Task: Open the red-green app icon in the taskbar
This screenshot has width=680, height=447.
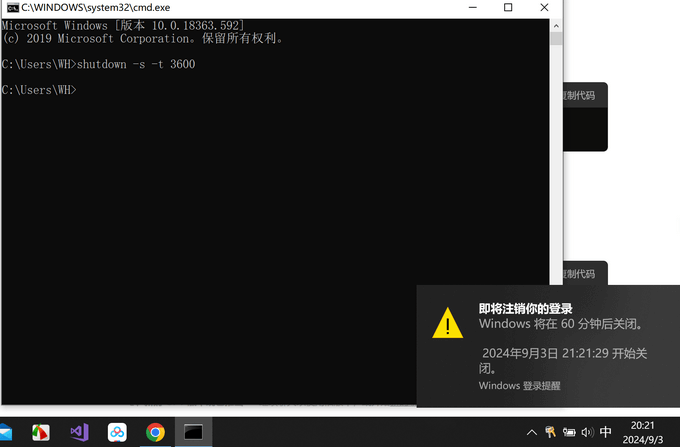Action: (41, 432)
